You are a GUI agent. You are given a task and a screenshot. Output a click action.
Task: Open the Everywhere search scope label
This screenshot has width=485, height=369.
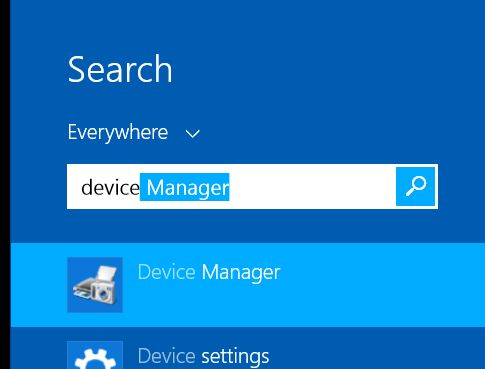pyautogui.click(x=118, y=132)
